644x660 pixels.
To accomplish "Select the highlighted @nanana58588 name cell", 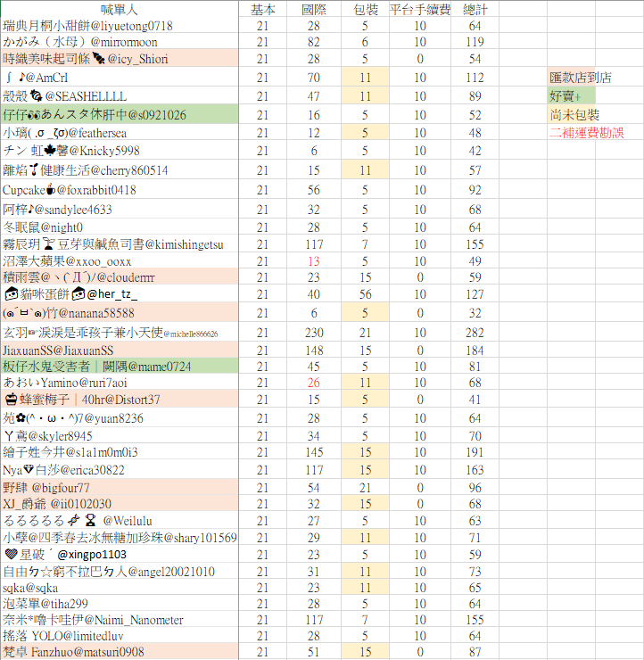I will (120, 313).
